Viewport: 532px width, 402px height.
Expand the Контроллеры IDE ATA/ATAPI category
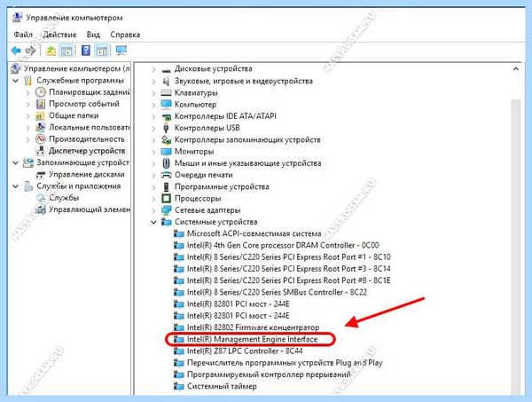click(x=153, y=117)
